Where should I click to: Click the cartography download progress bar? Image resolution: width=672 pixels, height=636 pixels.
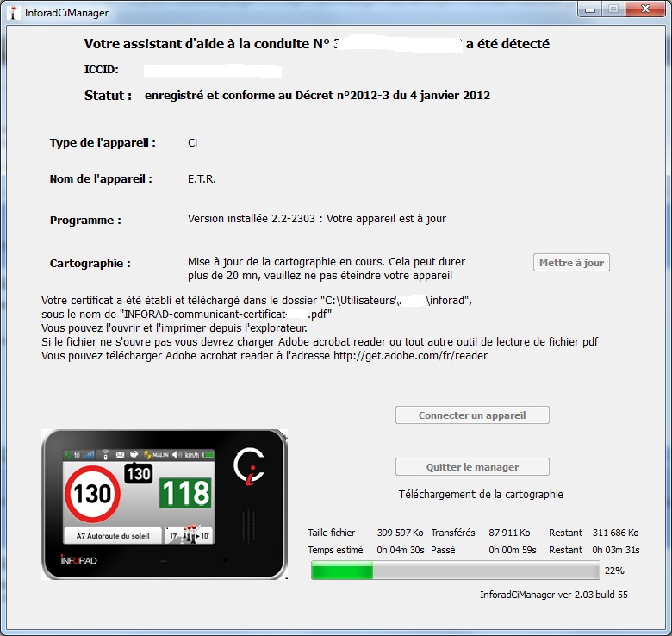(455, 571)
